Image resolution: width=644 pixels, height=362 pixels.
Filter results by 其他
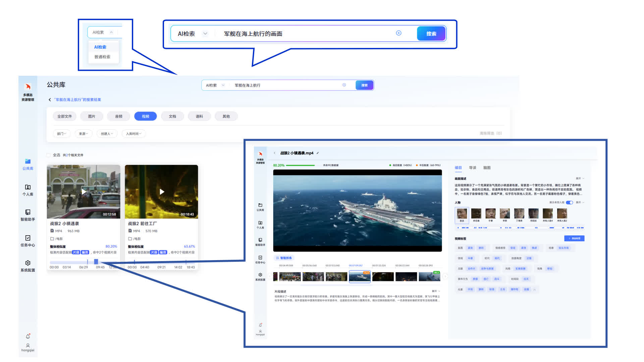(x=226, y=116)
